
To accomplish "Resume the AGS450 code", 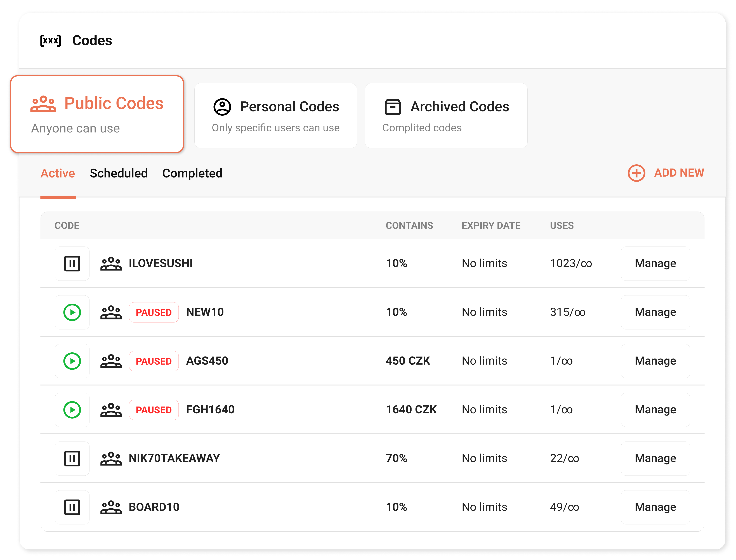I will click(x=72, y=361).
